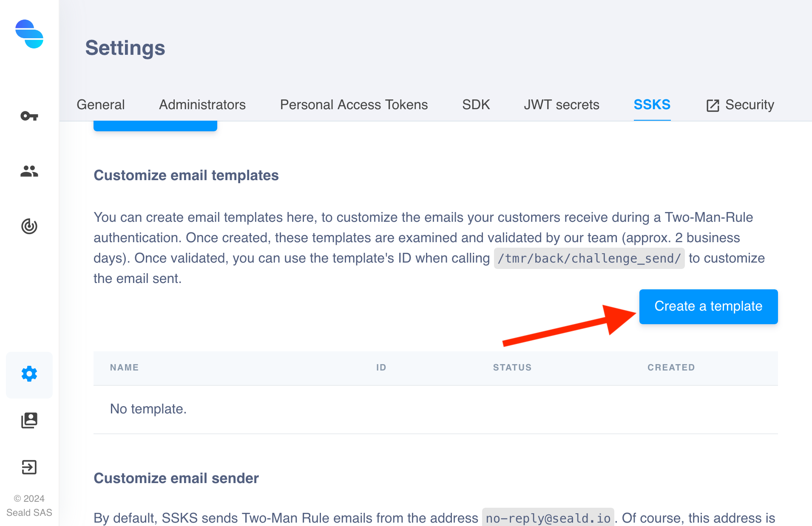Open the settings gear in the sidebar

click(x=29, y=374)
